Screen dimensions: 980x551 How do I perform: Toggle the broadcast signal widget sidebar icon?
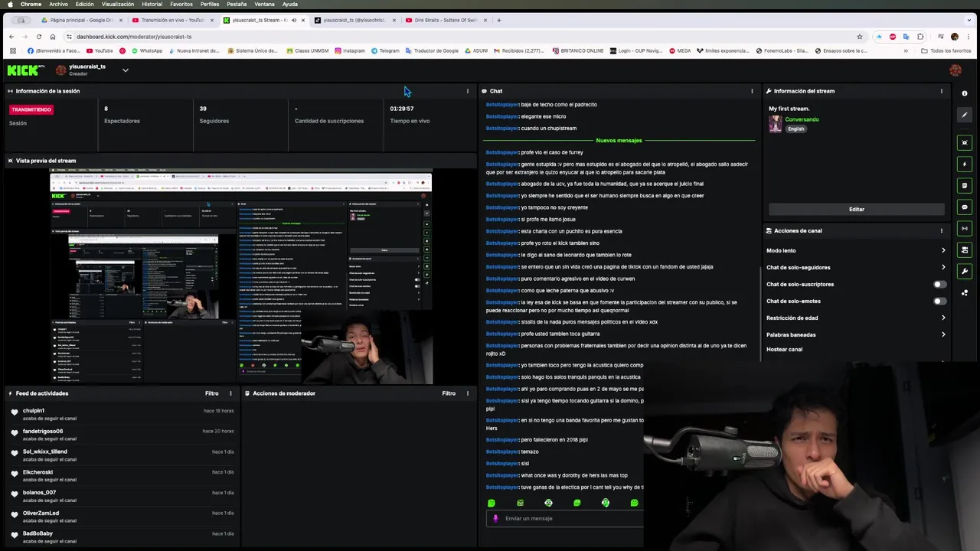point(965,228)
